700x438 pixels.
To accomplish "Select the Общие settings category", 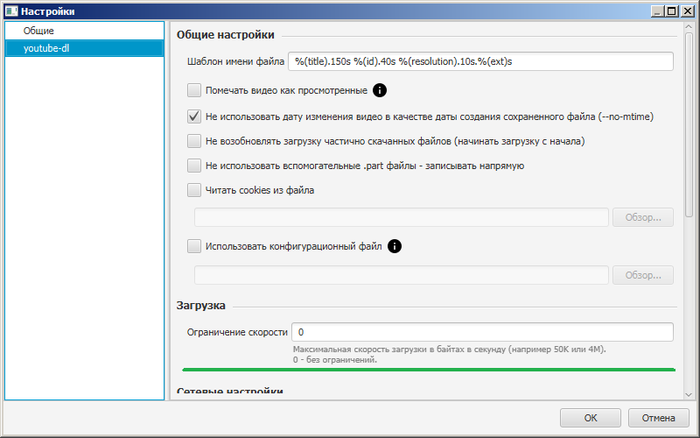I will coord(84,31).
